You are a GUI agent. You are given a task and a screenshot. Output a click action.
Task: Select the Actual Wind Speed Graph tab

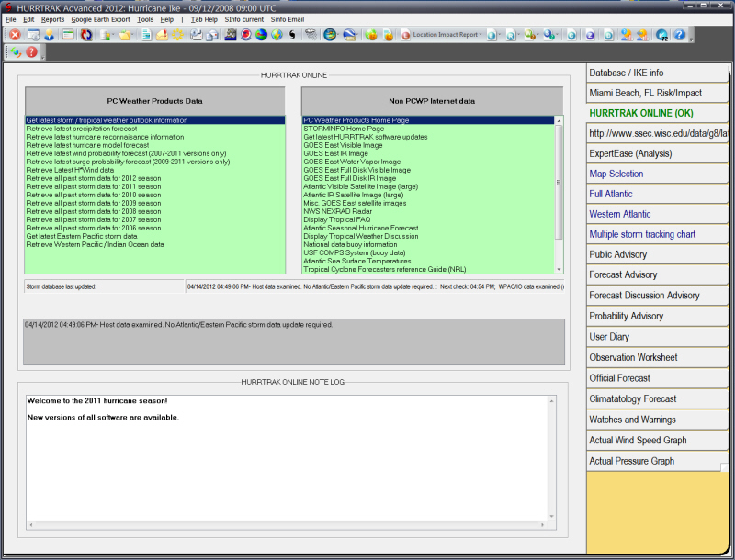point(657,441)
